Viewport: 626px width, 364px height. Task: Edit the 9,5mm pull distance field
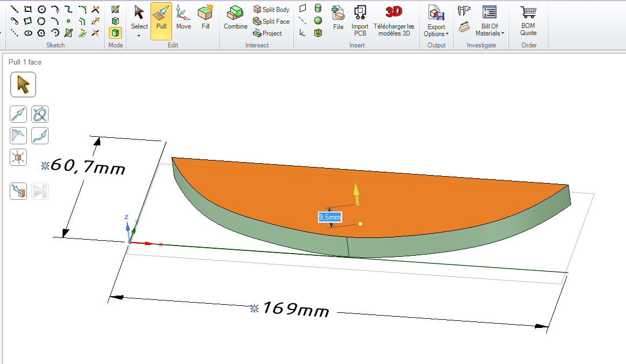pos(329,216)
